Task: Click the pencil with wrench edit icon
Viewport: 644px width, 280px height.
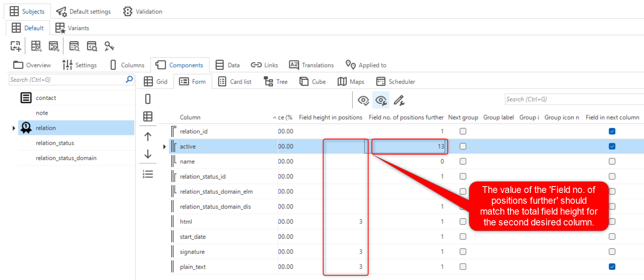Action: point(399,100)
